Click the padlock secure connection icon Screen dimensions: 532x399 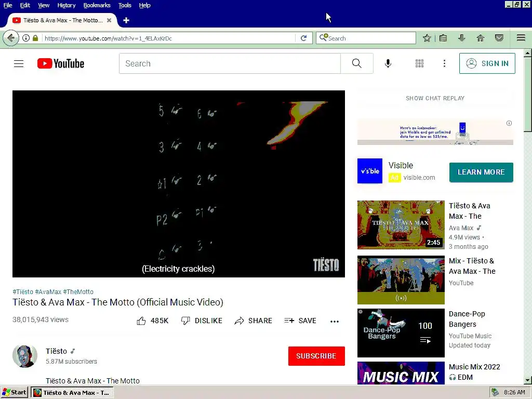coord(35,38)
